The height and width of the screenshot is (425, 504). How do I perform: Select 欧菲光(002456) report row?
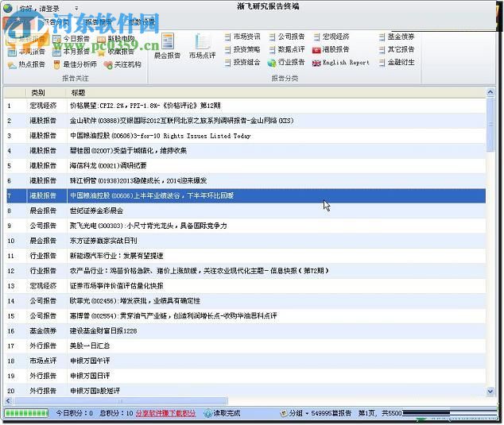(246, 301)
